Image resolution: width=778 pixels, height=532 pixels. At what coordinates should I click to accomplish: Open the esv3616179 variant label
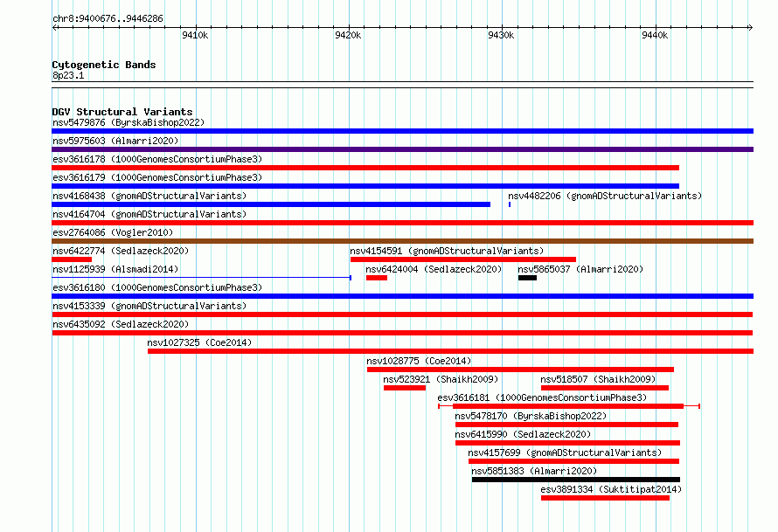pos(157,177)
